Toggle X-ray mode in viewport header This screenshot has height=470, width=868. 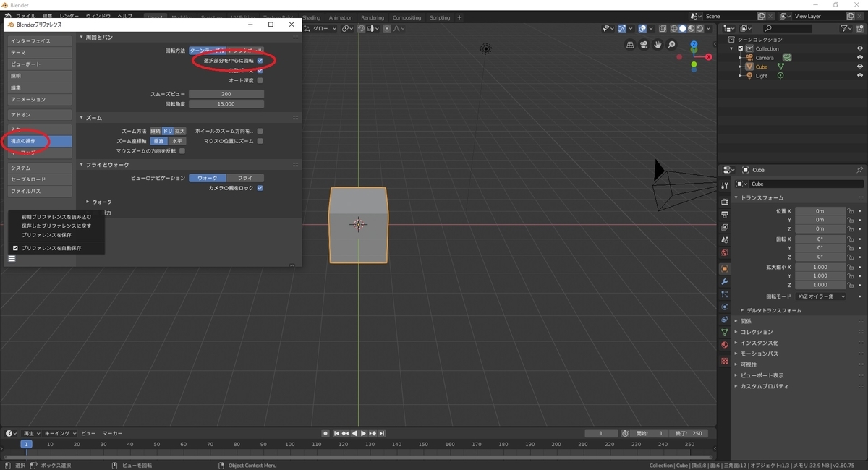click(x=661, y=28)
